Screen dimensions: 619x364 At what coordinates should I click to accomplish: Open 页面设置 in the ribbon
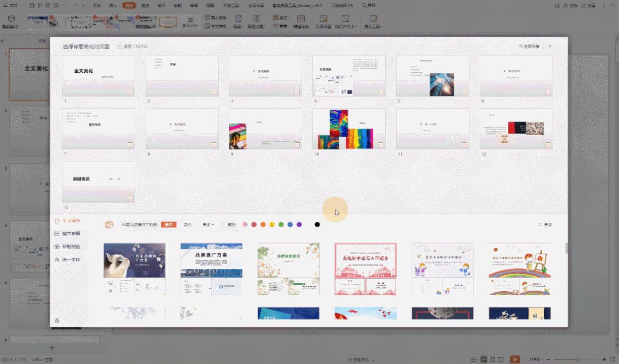click(x=323, y=22)
